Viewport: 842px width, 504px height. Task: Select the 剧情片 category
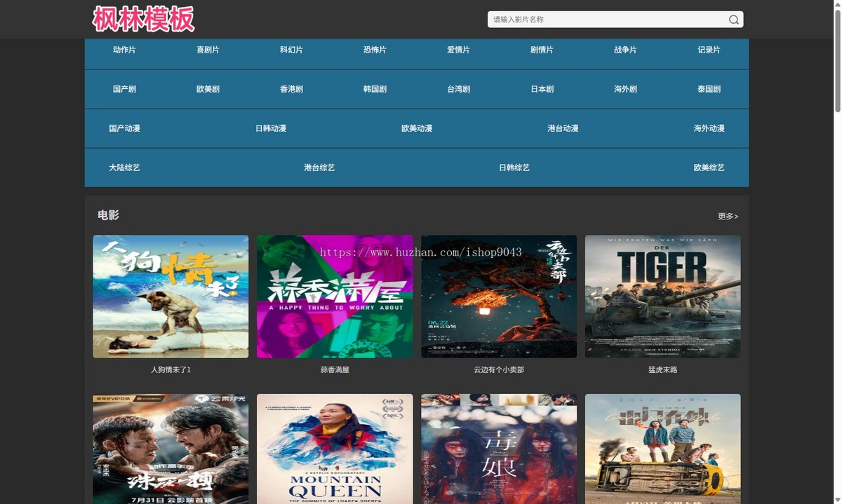[542, 50]
